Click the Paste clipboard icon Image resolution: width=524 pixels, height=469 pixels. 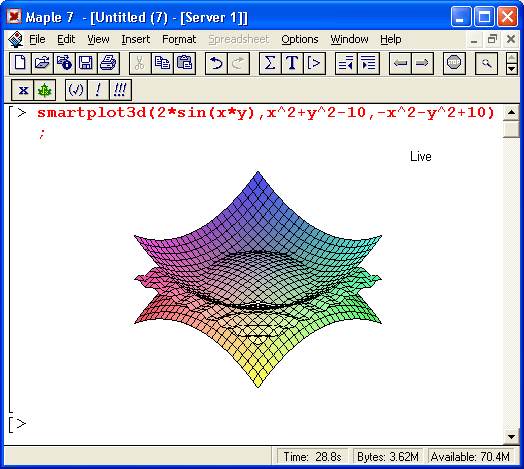point(184,63)
